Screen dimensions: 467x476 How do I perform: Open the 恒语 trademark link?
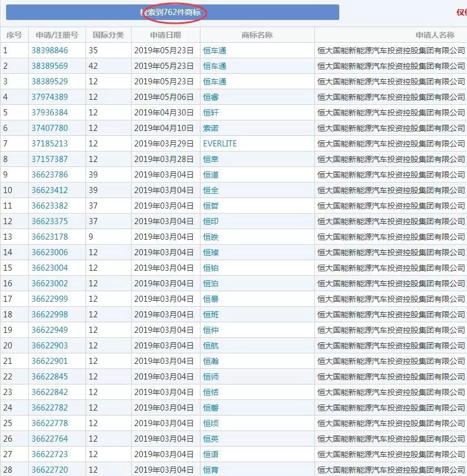210,454
